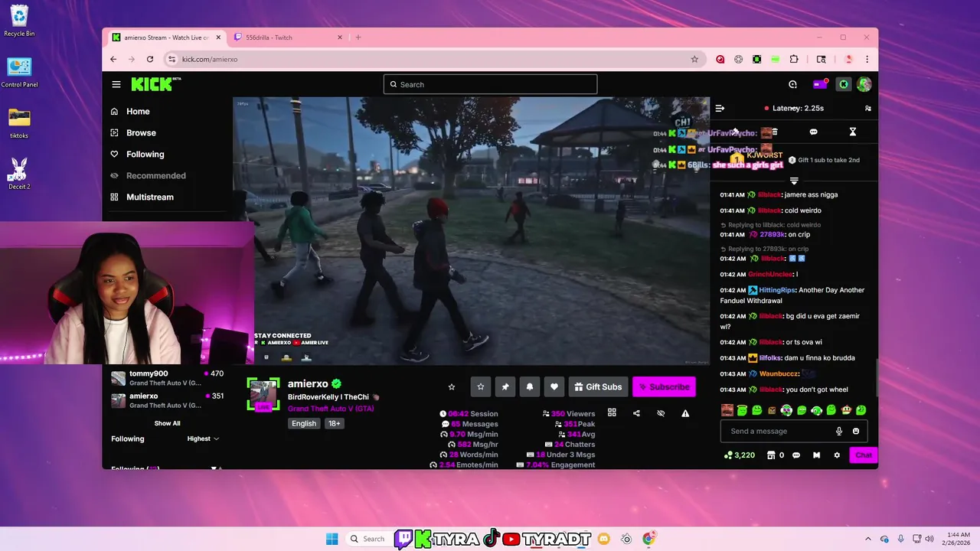
Task: Open Grand Theft Auto V (GTA) category link
Action: [331, 409]
